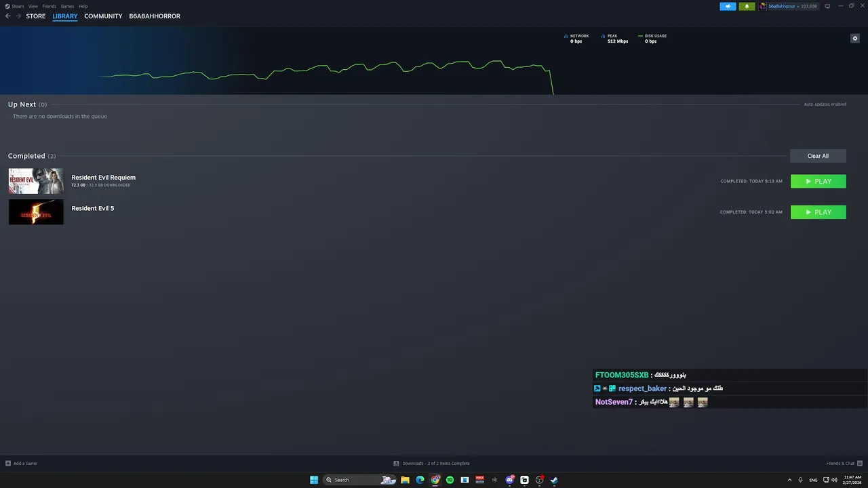Click Add a Game link
Viewport: 868px width, 488px height.
[25, 464]
